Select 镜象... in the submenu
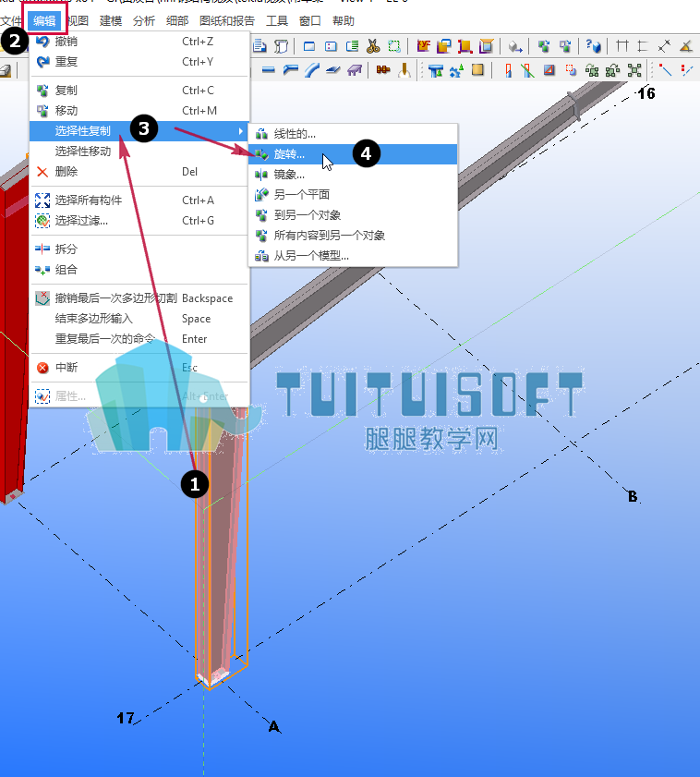The width and height of the screenshot is (700, 777). [353, 175]
